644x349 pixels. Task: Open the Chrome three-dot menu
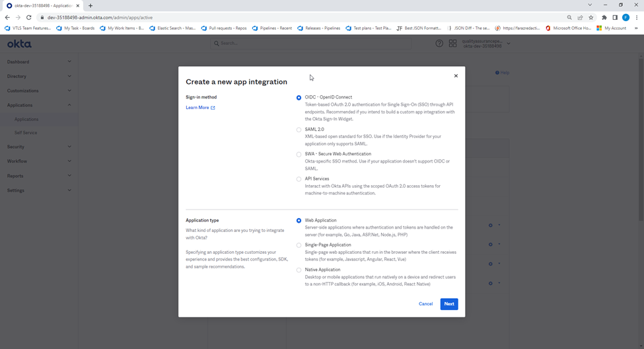coord(637,17)
